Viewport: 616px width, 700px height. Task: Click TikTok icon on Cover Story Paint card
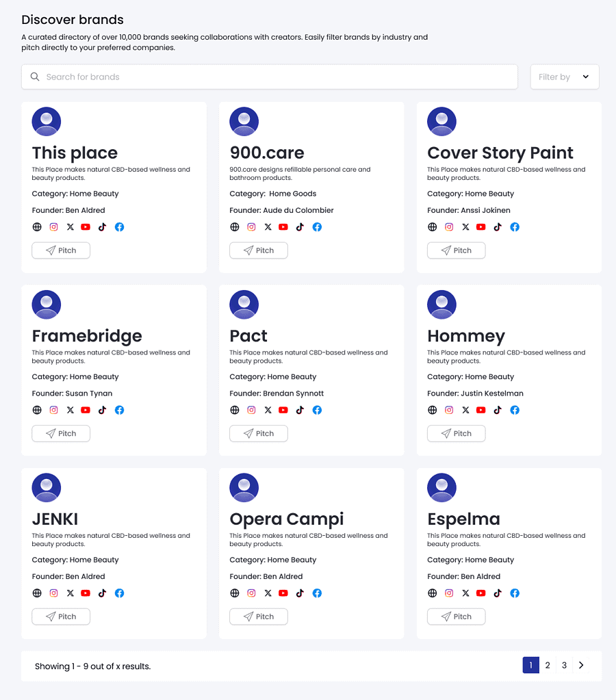click(498, 226)
